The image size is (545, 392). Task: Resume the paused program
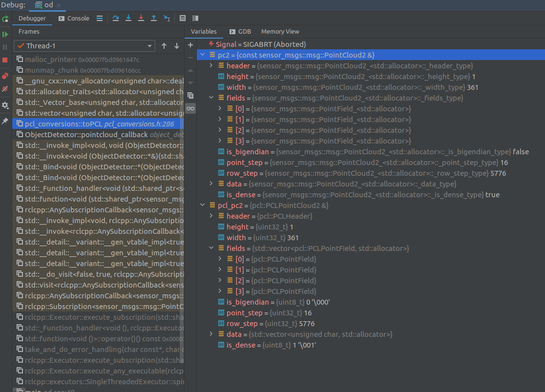point(5,34)
